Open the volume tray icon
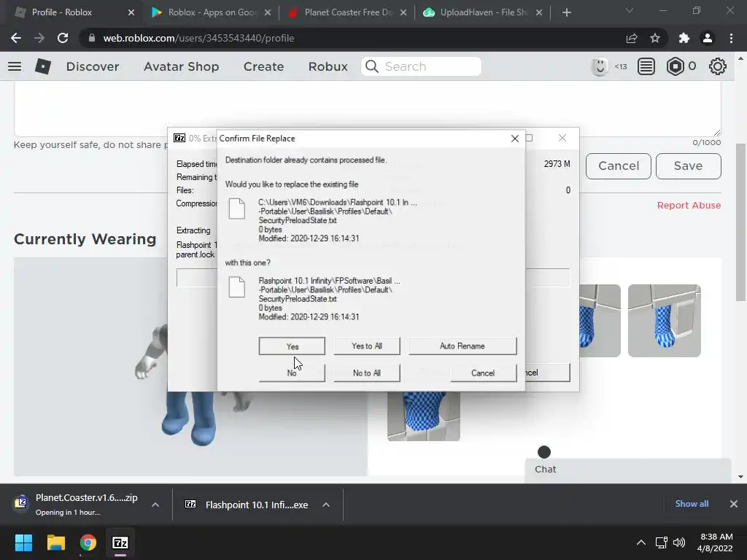This screenshot has width=747, height=560. coord(679,542)
